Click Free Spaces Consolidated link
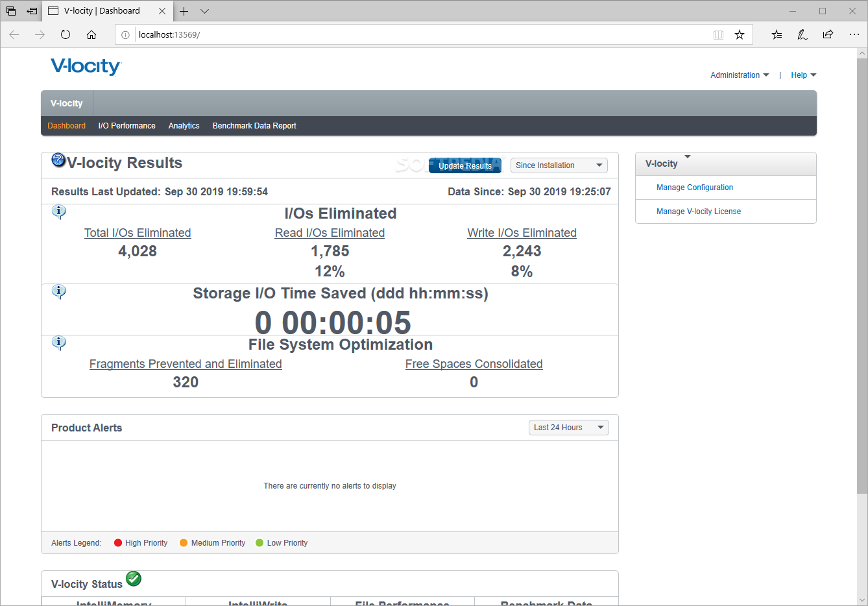Screen dimensions: 868x606 [x=474, y=364]
